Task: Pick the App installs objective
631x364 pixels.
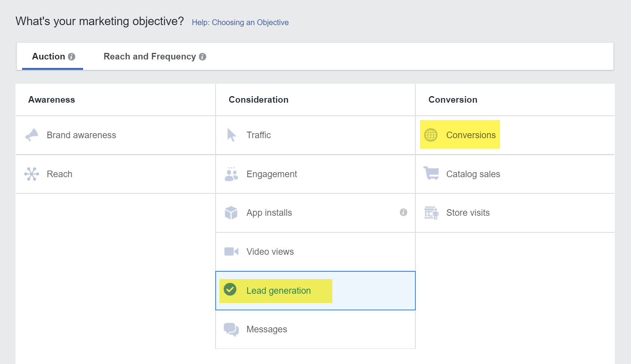Action: pos(315,213)
